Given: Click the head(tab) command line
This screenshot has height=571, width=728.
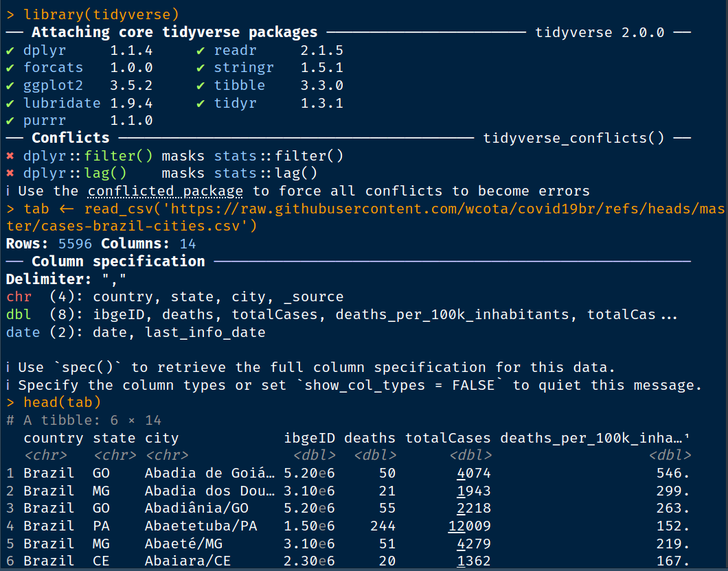Looking at the screenshot, I should click(x=62, y=402).
